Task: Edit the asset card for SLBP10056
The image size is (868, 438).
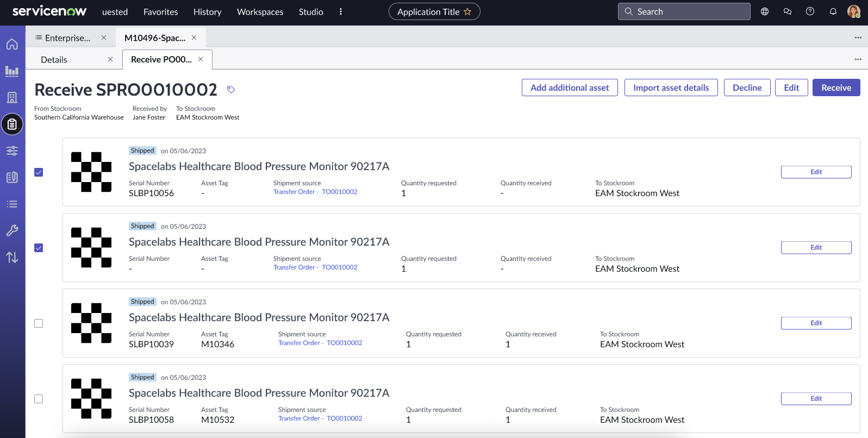Action: [x=816, y=172]
